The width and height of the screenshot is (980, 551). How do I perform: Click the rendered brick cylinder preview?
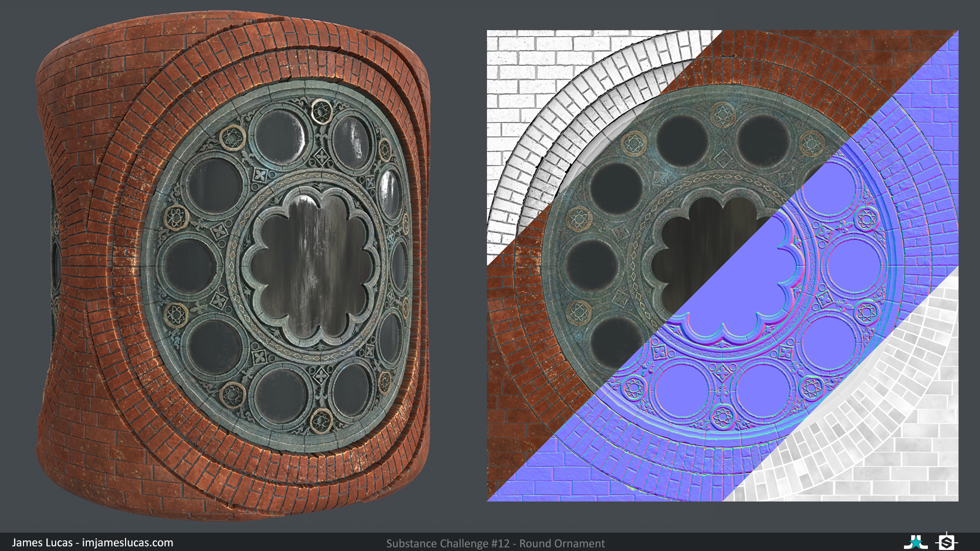(x=233, y=266)
